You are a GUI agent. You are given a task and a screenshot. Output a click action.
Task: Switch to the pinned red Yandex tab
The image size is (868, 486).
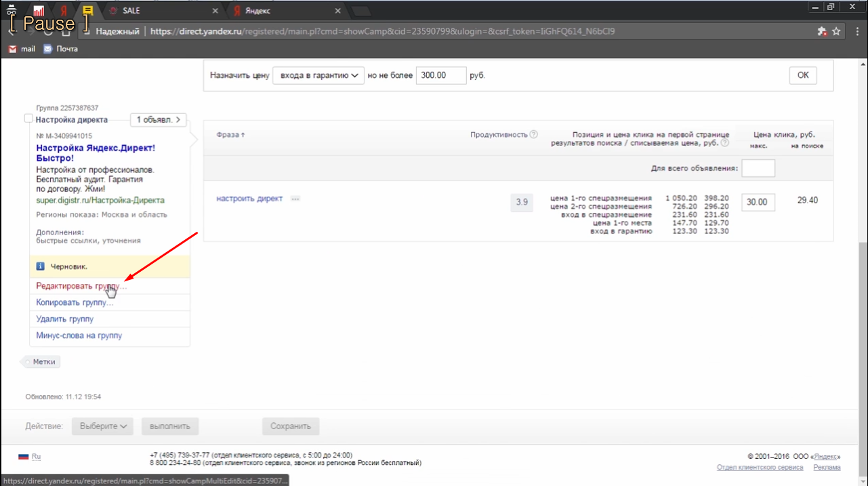[x=63, y=11]
